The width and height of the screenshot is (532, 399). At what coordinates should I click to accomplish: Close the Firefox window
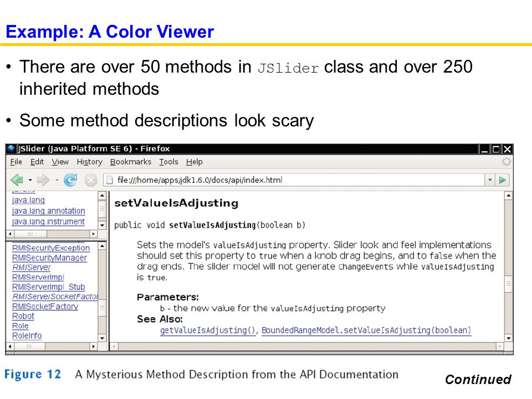click(x=507, y=149)
